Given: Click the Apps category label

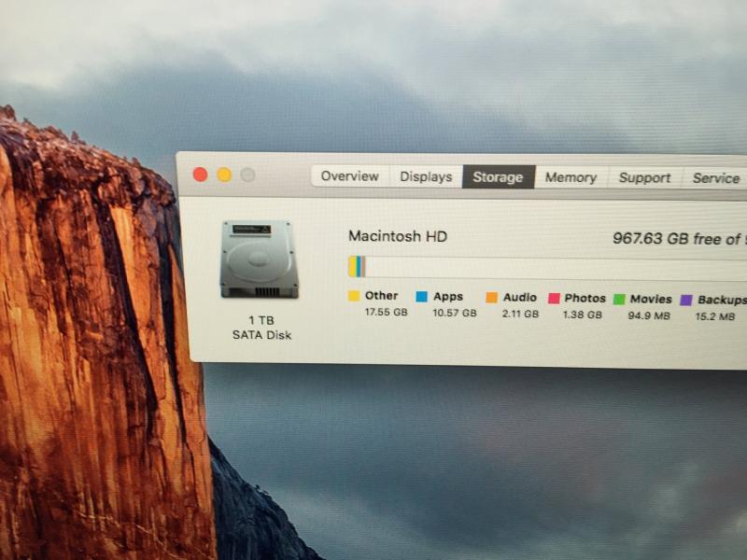Looking at the screenshot, I should click(x=448, y=297).
